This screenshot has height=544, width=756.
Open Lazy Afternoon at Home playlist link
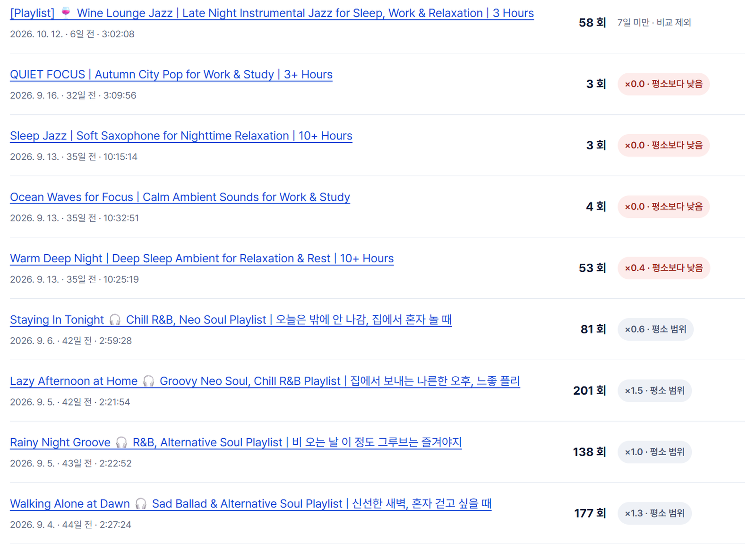265,381
